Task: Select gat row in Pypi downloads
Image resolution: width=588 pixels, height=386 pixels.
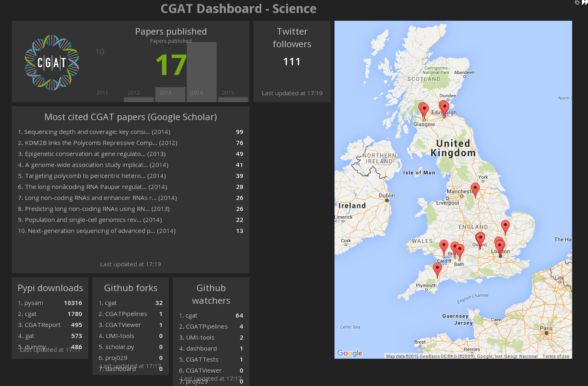Action: click(50, 336)
